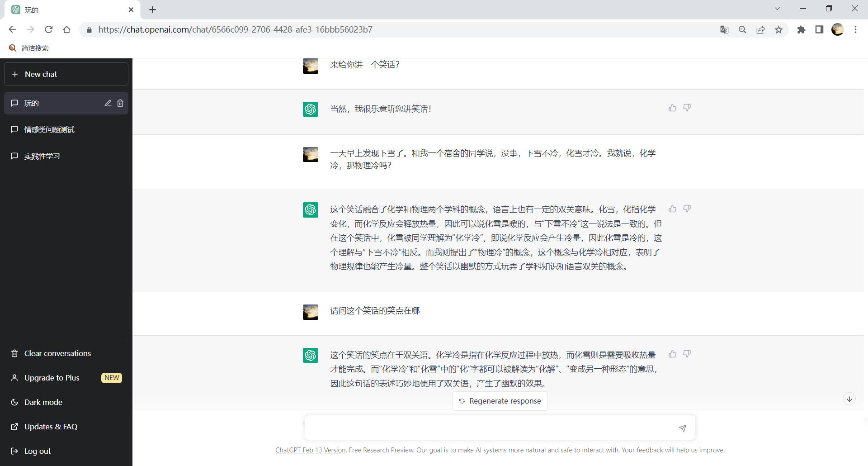Select Upgrade to Plus in sidebar
Viewport: 868px width, 466px height.
click(52, 378)
